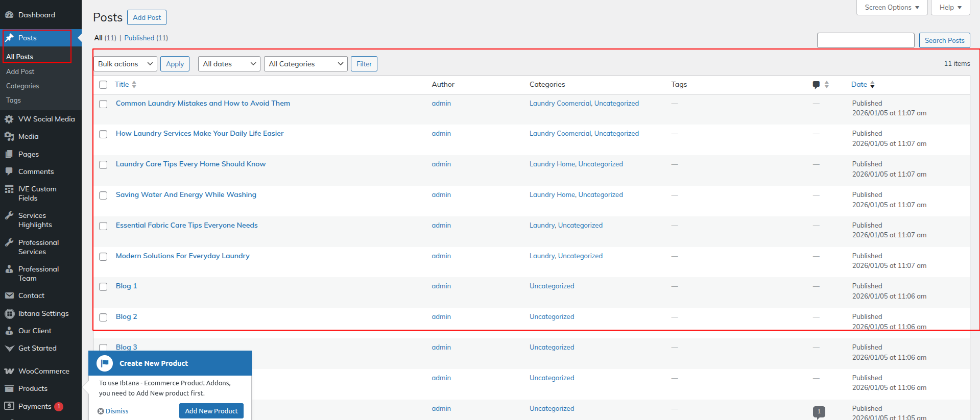Select checkbox for Modern Solutions For Everyday Laundry
Image resolution: width=980 pixels, height=420 pixels.
click(x=103, y=257)
